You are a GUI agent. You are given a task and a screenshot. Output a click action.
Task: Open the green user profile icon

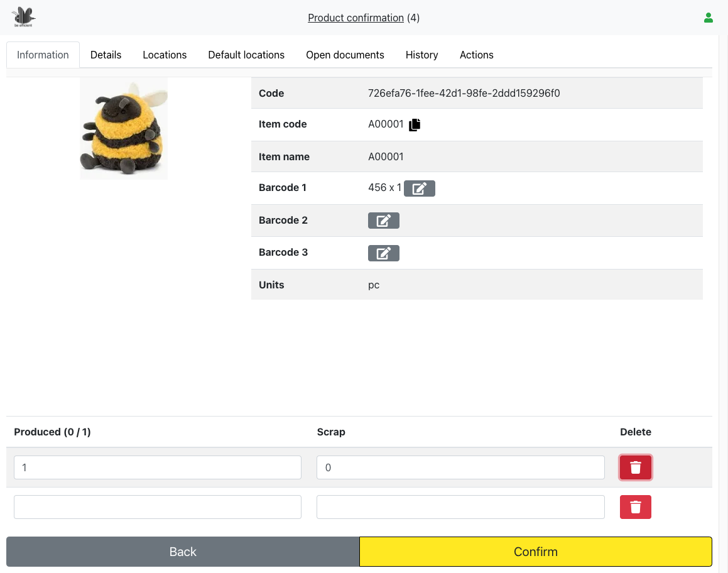709,18
